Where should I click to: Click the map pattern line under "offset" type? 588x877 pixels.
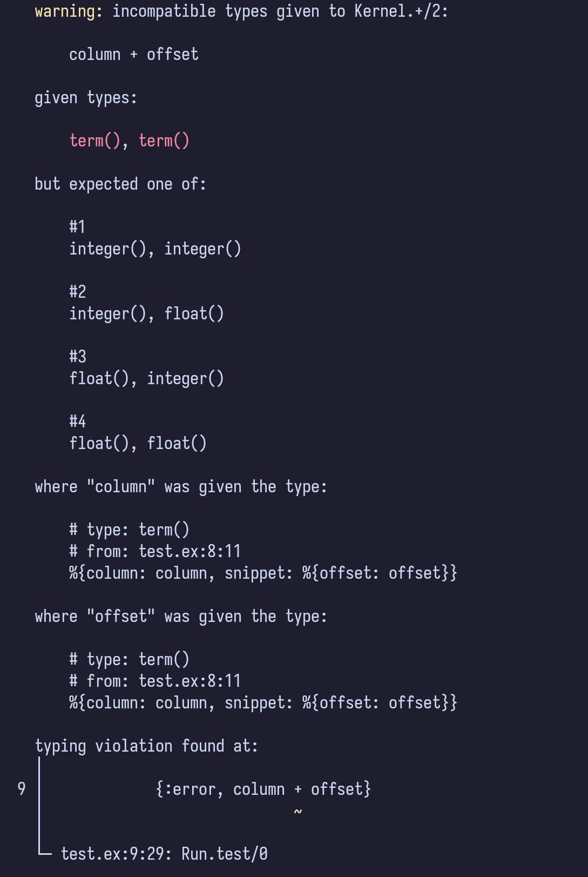(x=263, y=703)
